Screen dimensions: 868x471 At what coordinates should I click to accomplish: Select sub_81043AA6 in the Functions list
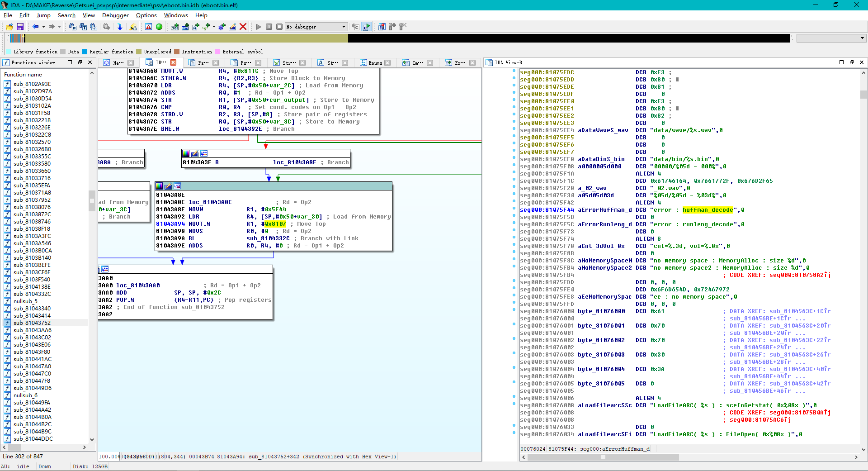coord(32,330)
